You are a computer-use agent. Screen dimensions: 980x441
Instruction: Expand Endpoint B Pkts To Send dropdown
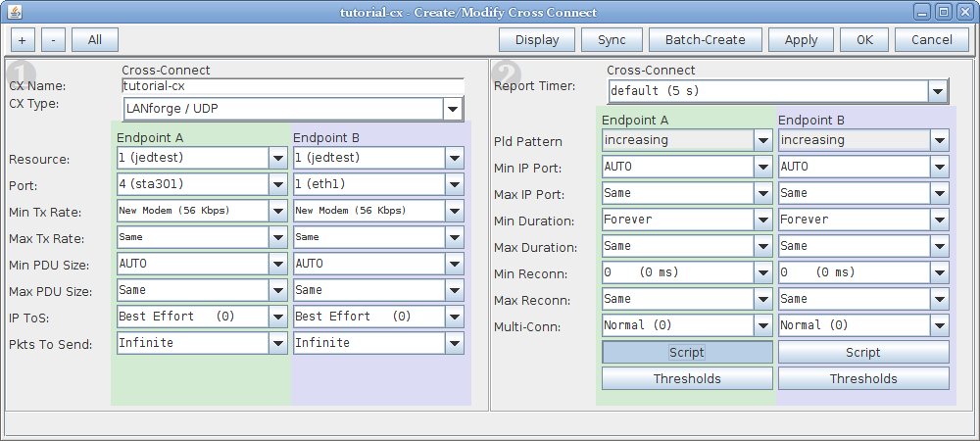click(x=455, y=342)
